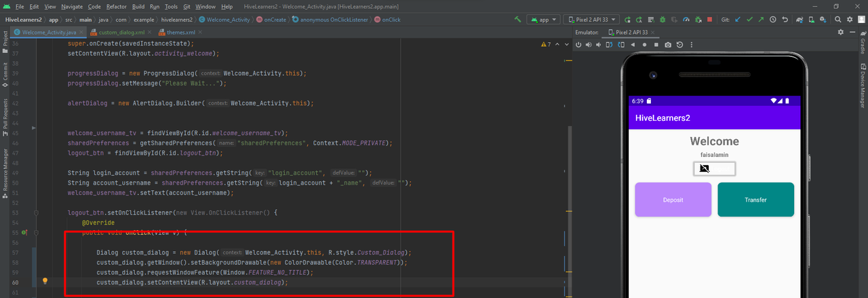
Task: Click the emulator power button icon
Action: click(578, 45)
